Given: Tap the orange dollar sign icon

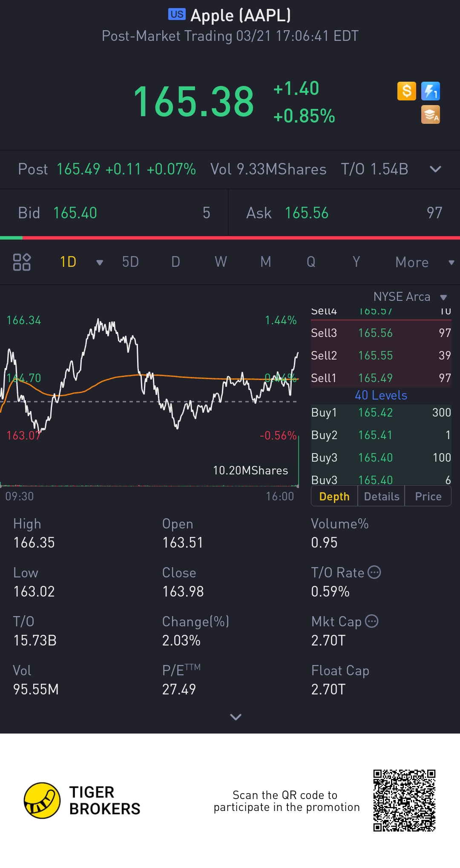Looking at the screenshot, I should point(406,91).
